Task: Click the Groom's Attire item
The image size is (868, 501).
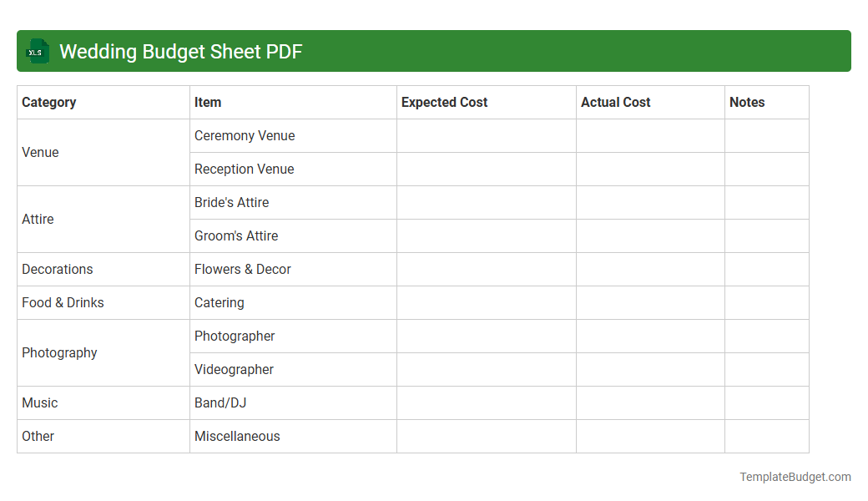Action: coord(235,235)
